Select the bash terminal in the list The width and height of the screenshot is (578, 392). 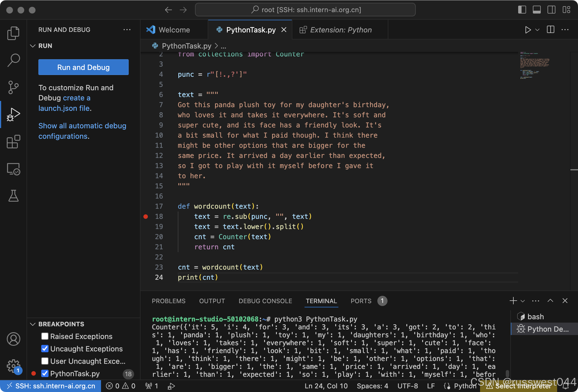(535, 316)
